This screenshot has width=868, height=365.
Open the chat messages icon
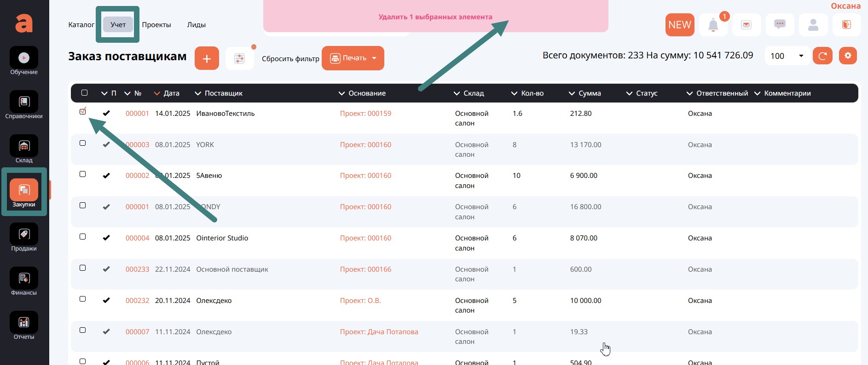780,25
